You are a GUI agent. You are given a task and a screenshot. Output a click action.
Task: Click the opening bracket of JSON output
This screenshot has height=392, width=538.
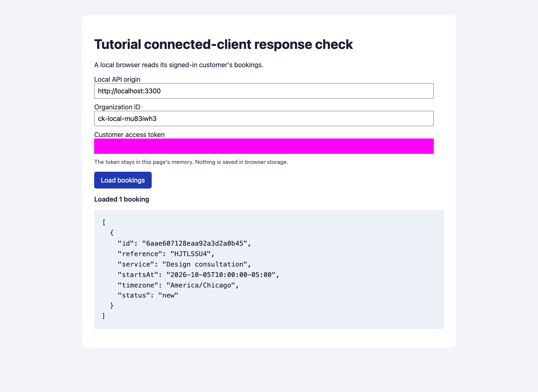[104, 223]
